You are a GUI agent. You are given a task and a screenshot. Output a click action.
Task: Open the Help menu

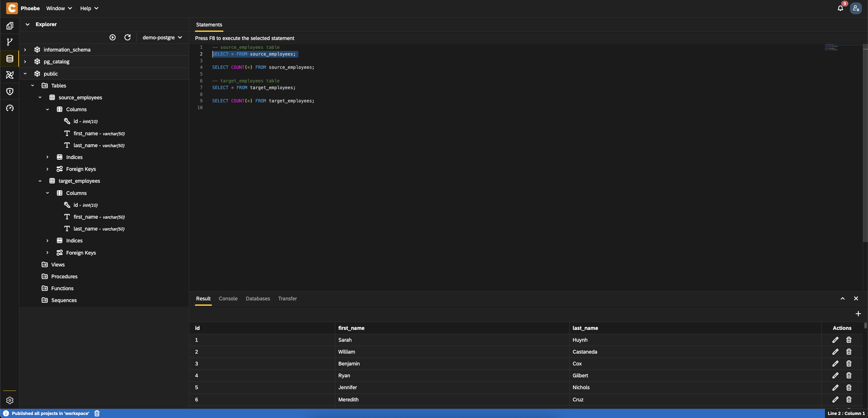pyautogui.click(x=89, y=8)
